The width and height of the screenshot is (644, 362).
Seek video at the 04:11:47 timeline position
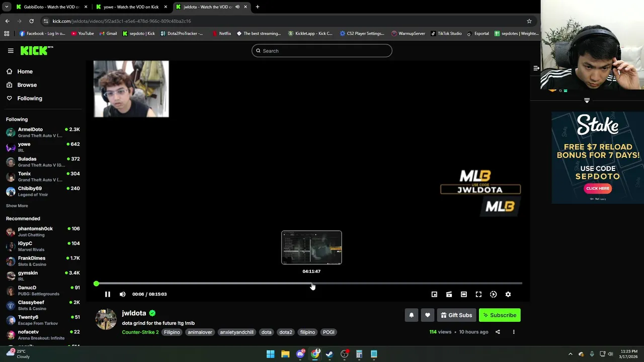pyautogui.click(x=311, y=284)
